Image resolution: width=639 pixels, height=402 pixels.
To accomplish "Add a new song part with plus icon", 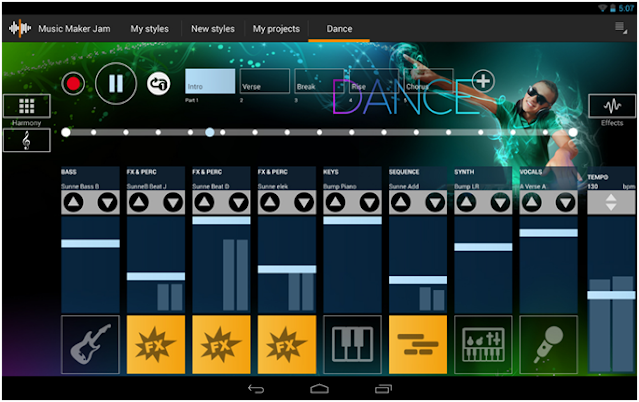I will (x=483, y=81).
